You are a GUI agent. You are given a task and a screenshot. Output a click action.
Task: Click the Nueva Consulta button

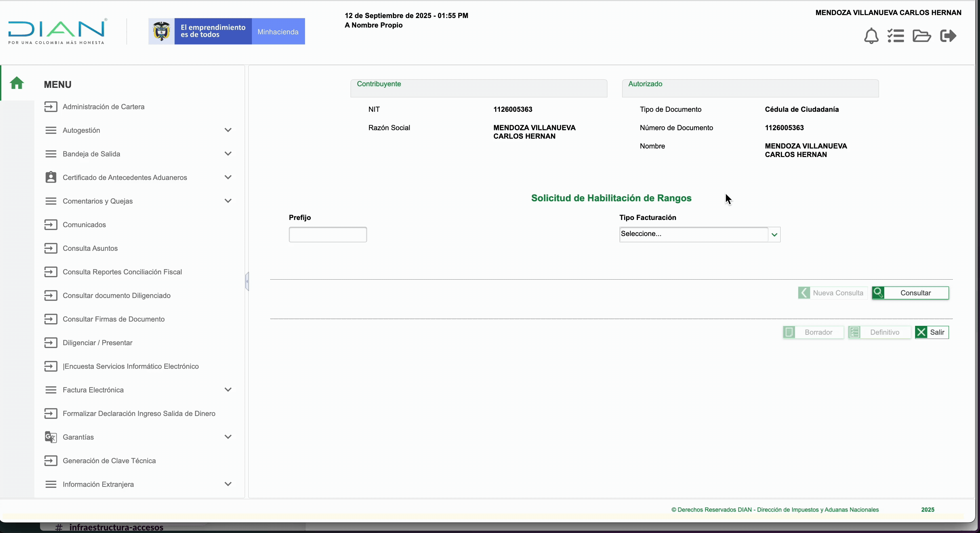point(832,293)
